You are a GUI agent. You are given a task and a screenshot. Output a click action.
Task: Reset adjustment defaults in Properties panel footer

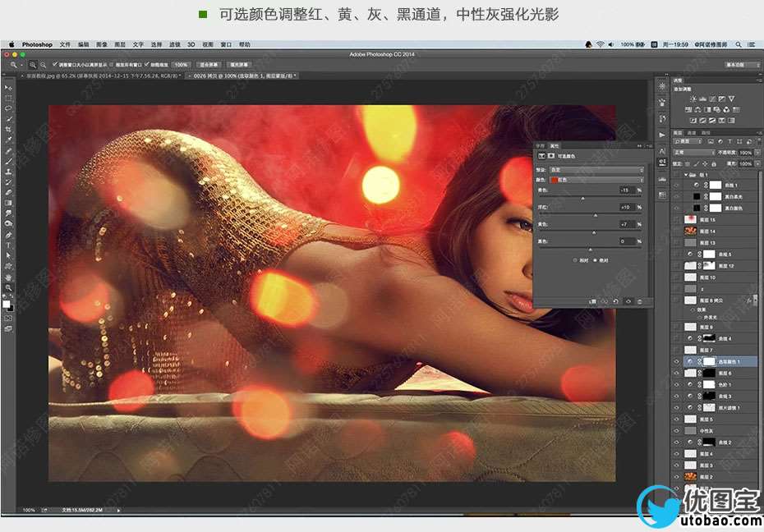point(616,302)
